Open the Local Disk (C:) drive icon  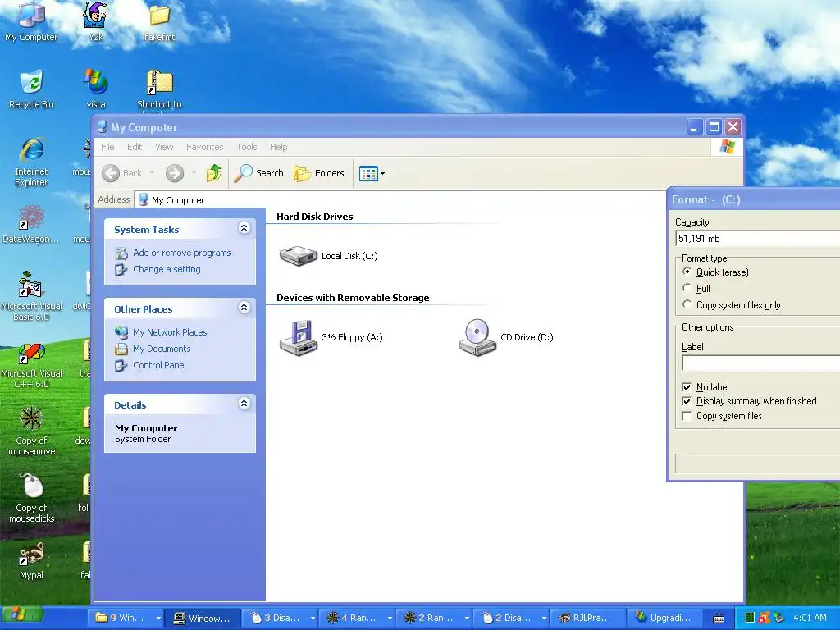click(299, 256)
